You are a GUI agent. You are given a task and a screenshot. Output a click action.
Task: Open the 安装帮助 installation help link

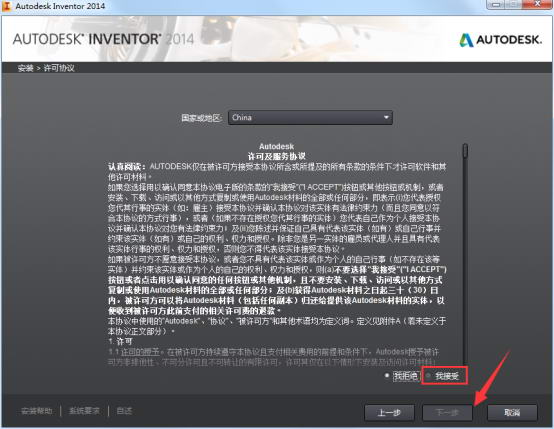pos(37,411)
